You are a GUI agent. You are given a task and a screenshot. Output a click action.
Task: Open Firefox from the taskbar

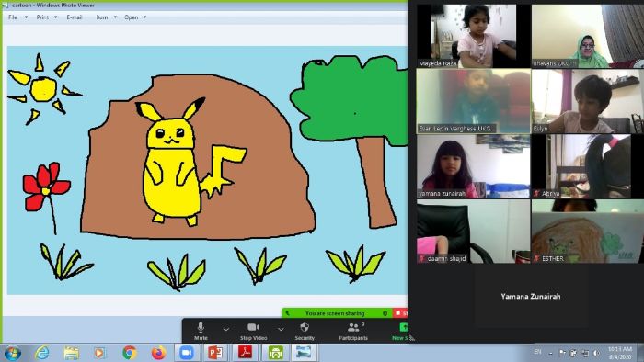158,353
